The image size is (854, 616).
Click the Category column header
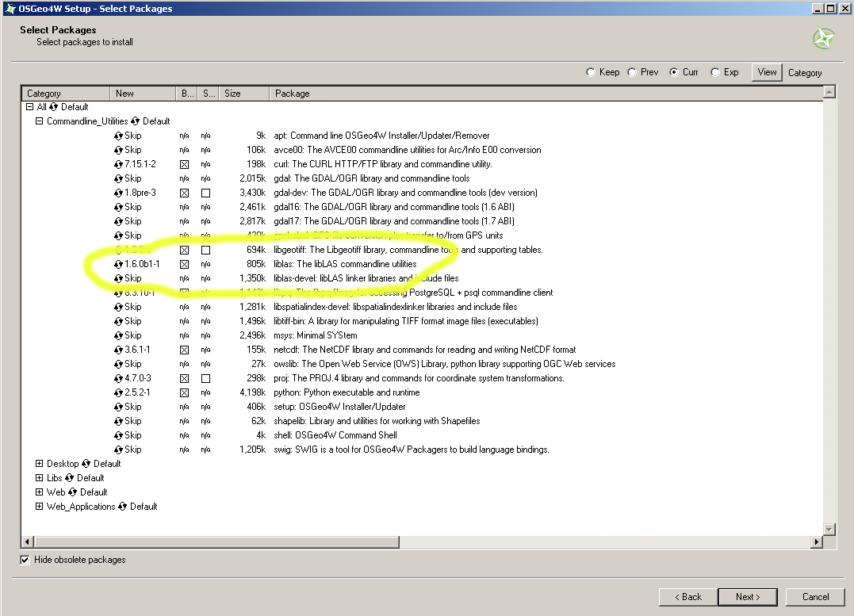tap(66, 94)
